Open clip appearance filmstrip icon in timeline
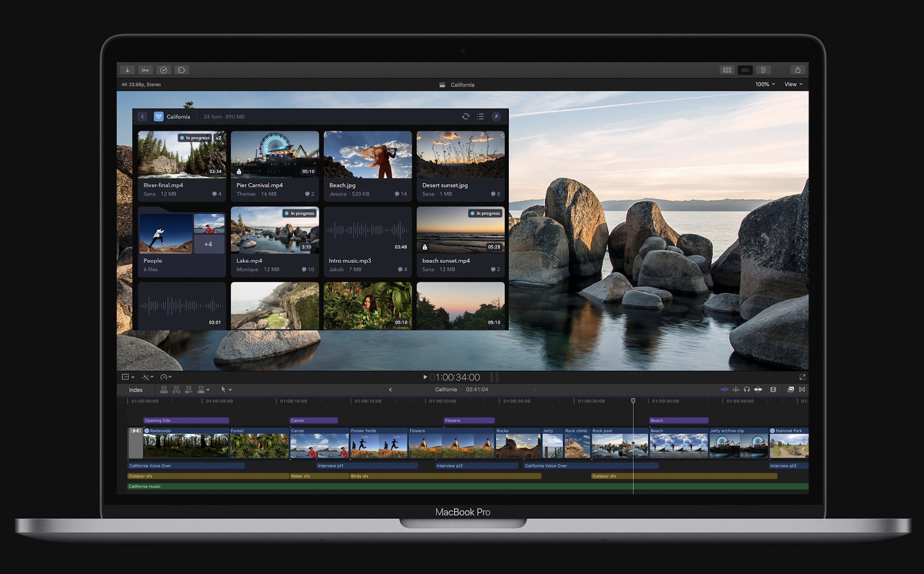Screen dimensions: 924x574 point(773,390)
